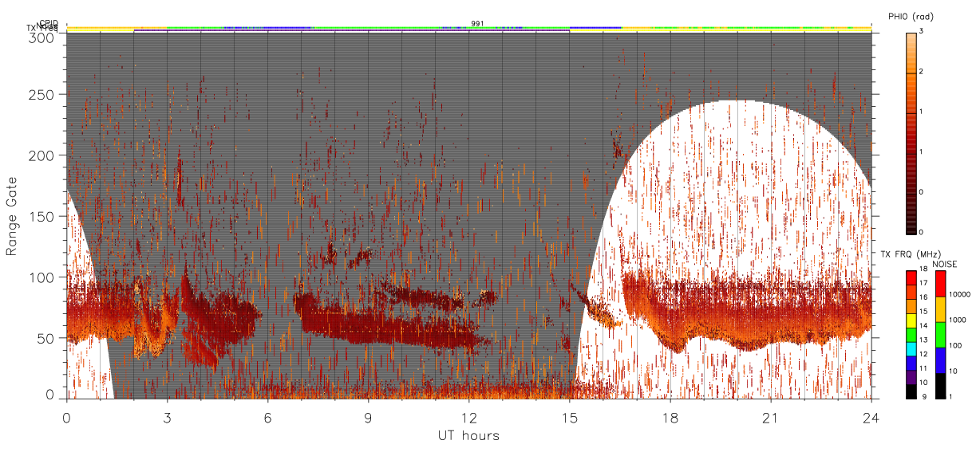Click the '10000' NOISE legend label
Screen dimensions: 980x452
(x=958, y=294)
